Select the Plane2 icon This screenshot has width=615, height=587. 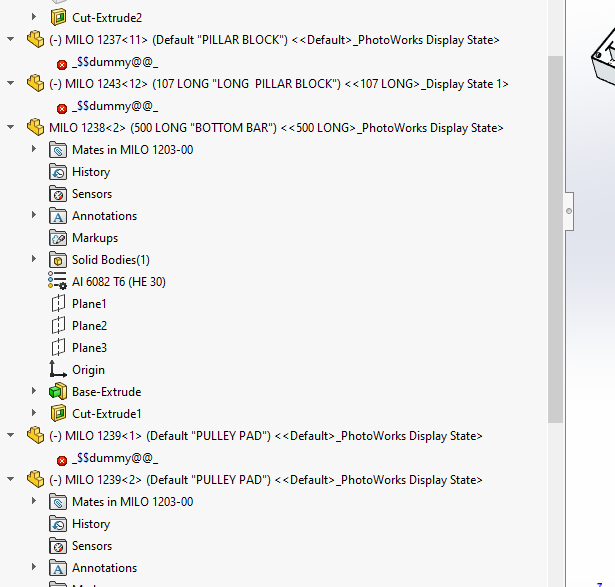pos(58,326)
